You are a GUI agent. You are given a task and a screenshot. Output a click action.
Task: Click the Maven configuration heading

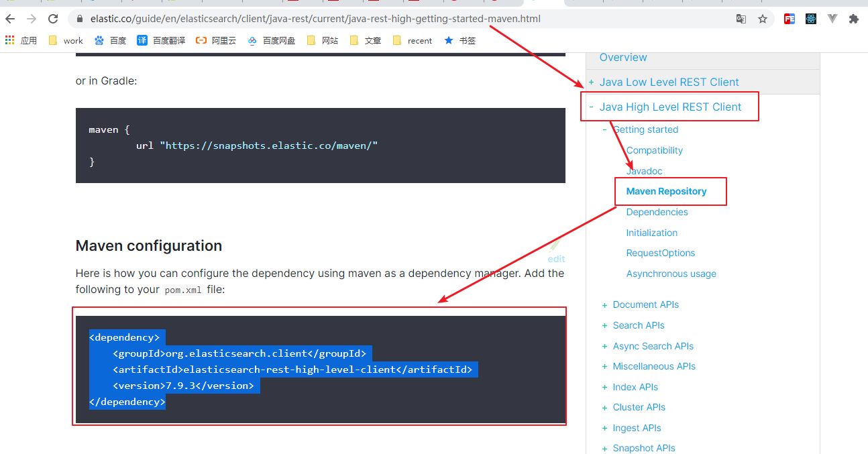[149, 245]
